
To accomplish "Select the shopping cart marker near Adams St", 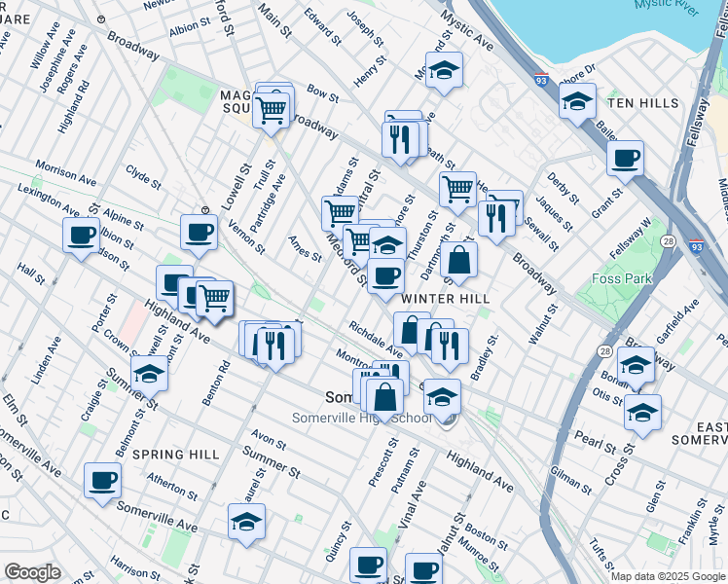I will (340, 211).
